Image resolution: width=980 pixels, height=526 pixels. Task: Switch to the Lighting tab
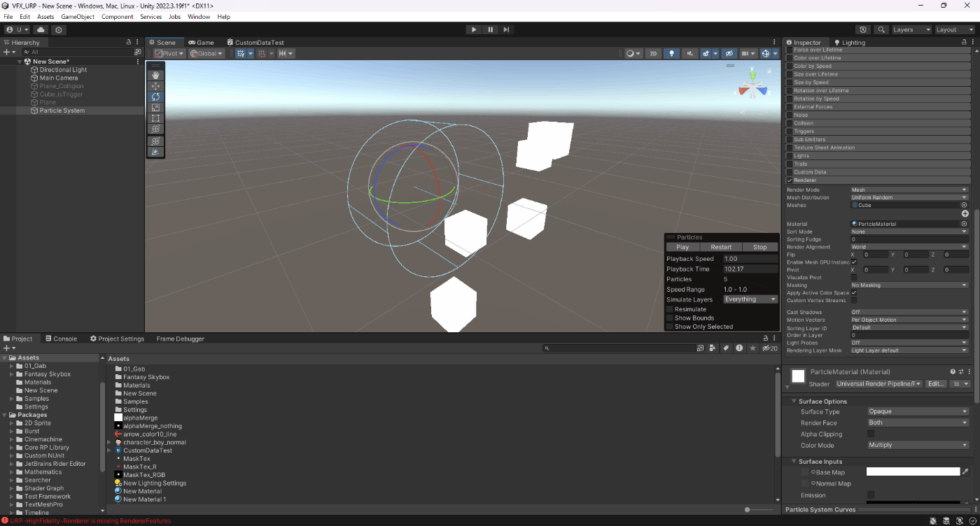849,43
